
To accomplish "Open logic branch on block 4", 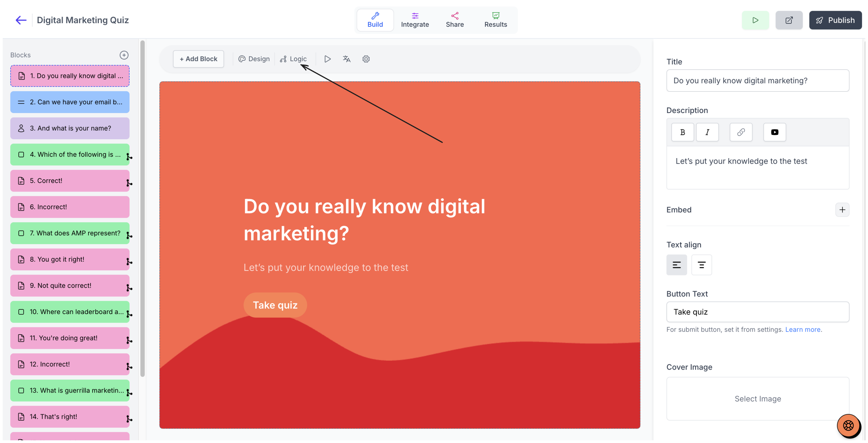I will point(129,157).
